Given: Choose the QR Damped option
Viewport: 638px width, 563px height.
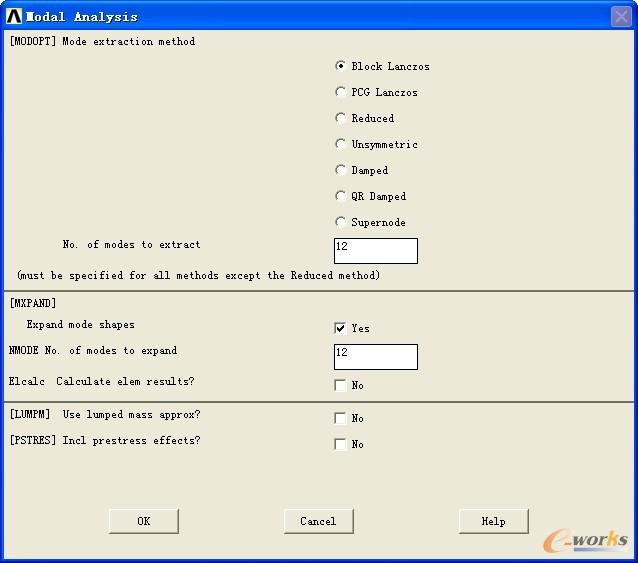Looking at the screenshot, I should 341,196.
